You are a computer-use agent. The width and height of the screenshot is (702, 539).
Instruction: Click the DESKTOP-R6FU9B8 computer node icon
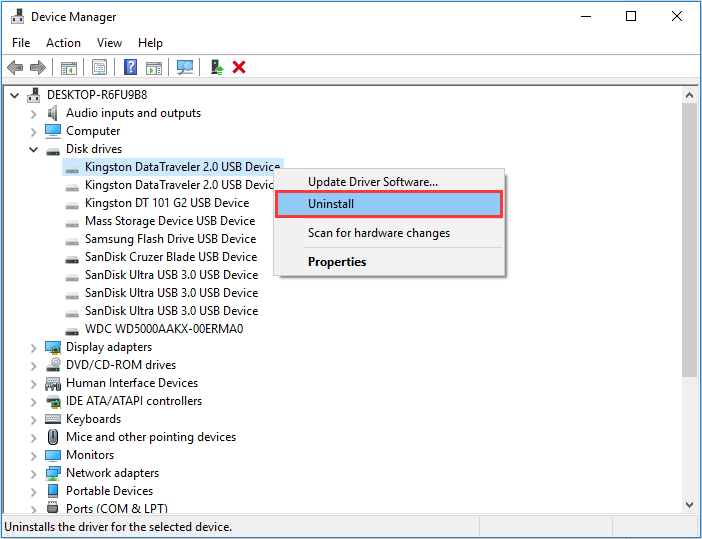coord(33,95)
